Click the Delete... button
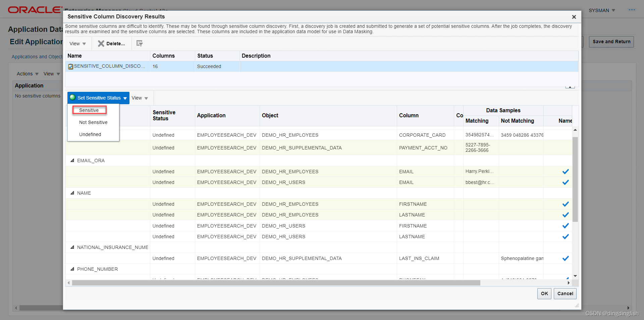Viewport: 644px width, 320px height. (x=111, y=44)
